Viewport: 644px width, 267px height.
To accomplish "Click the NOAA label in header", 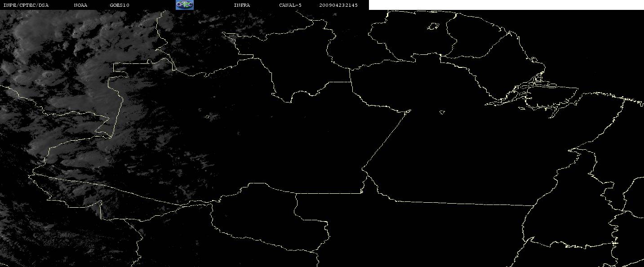I will (x=80, y=5).
